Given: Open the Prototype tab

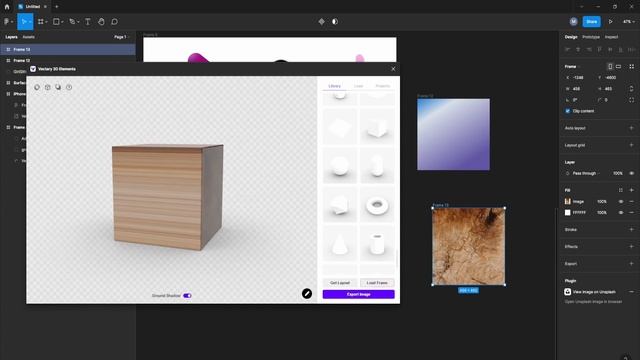Looking at the screenshot, I should 591,37.
